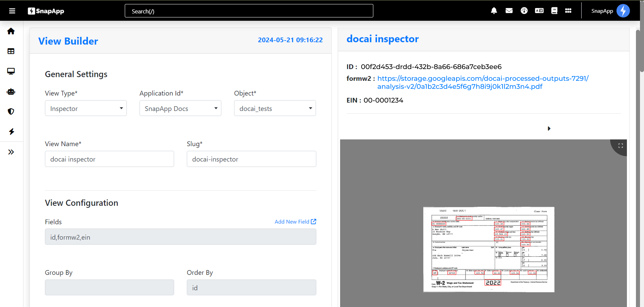
Task: Click inside the global search field
Action: 249,11
